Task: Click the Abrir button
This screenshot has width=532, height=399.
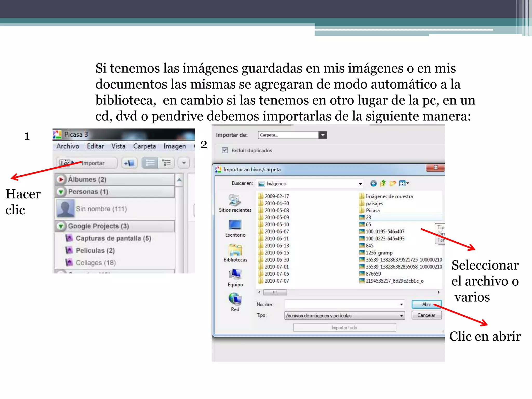Action: pyautogui.click(x=426, y=304)
